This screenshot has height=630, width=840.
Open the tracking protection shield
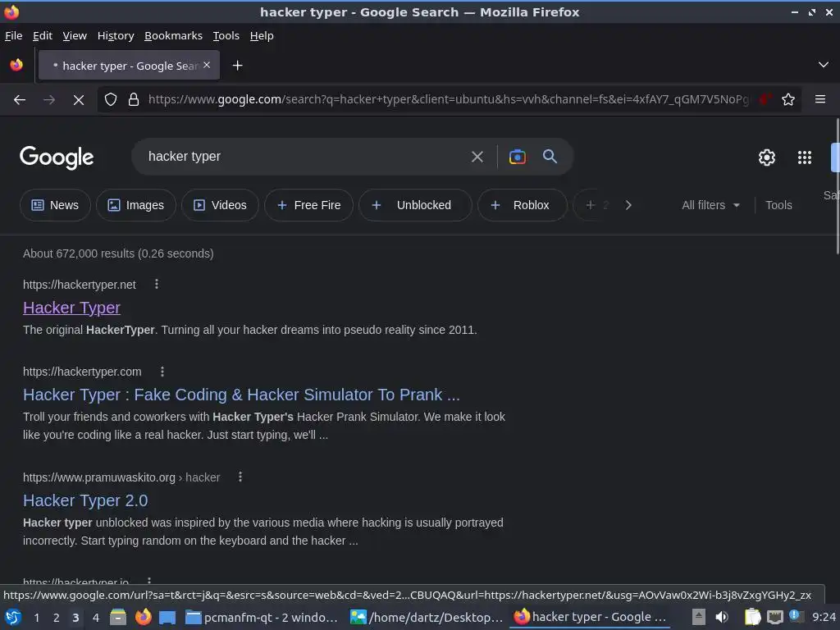111,99
